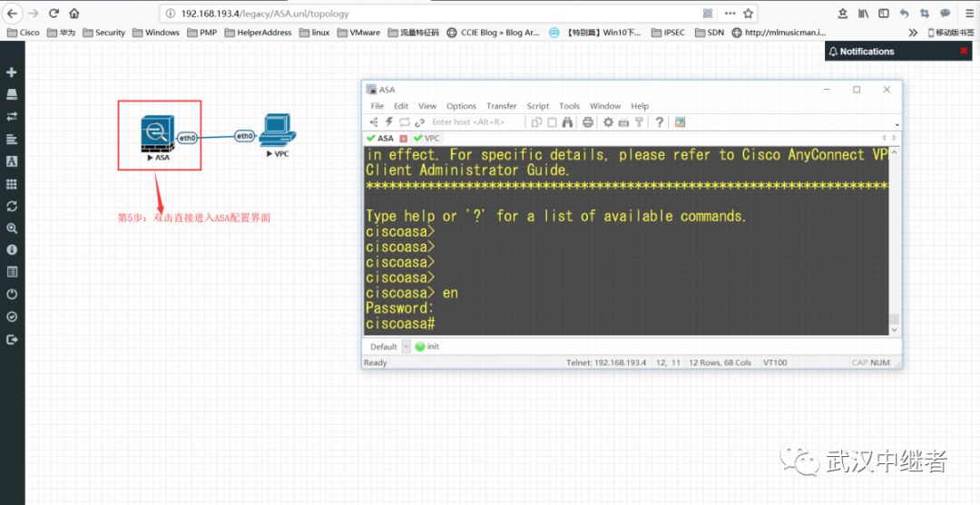Open text objects 'A' sidebar icon
980x505 pixels.
click(x=11, y=161)
